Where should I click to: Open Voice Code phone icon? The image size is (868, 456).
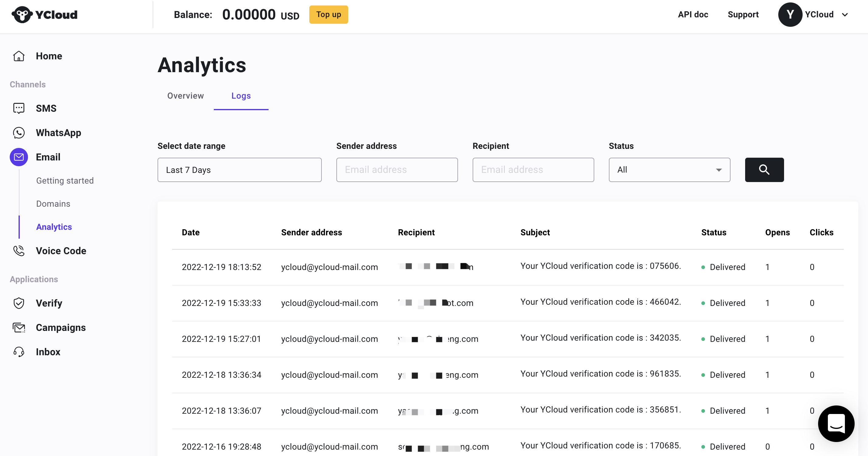[x=19, y=251]
